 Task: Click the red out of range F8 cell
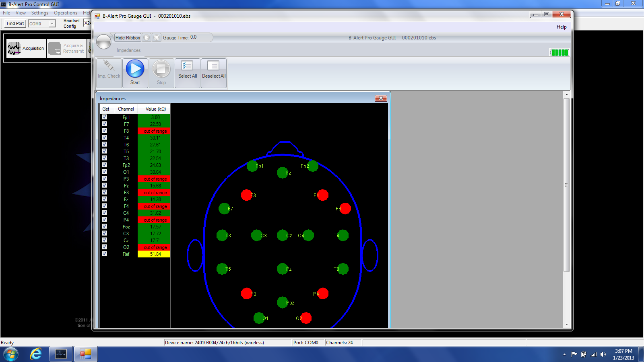(x=154, y=131)
